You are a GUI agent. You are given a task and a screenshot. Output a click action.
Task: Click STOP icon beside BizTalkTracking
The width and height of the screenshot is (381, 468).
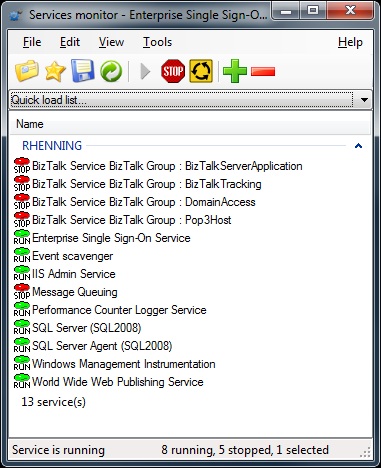[x=22, y=184]
